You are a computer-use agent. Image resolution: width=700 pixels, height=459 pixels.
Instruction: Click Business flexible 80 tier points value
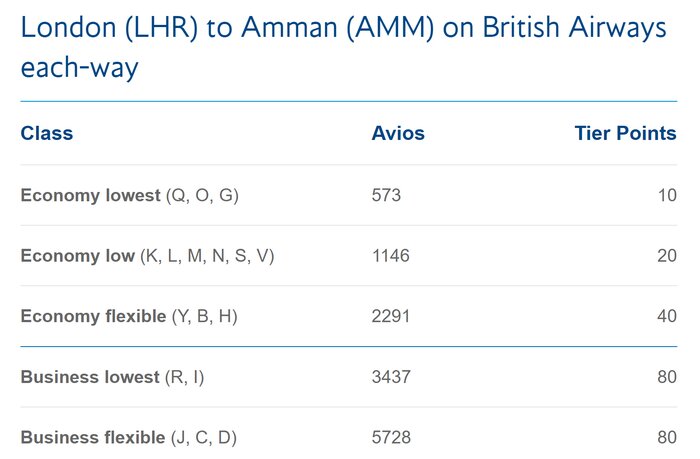coord(667,438)
